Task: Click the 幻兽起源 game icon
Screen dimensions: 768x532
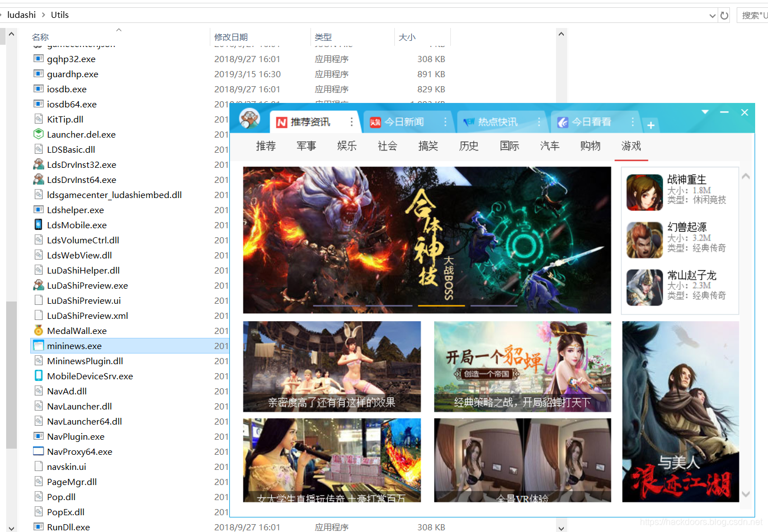Action: click(x=644, y=240)
